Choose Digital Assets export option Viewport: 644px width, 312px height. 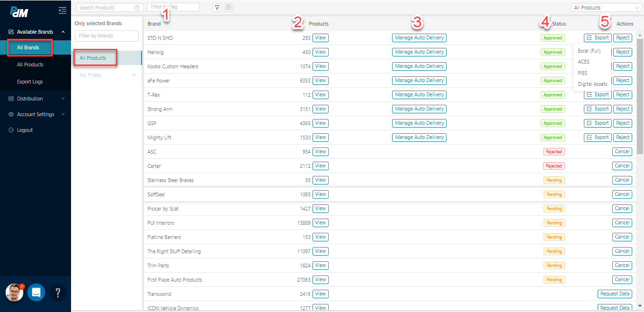pyautogui.click(x=592, y=84)
